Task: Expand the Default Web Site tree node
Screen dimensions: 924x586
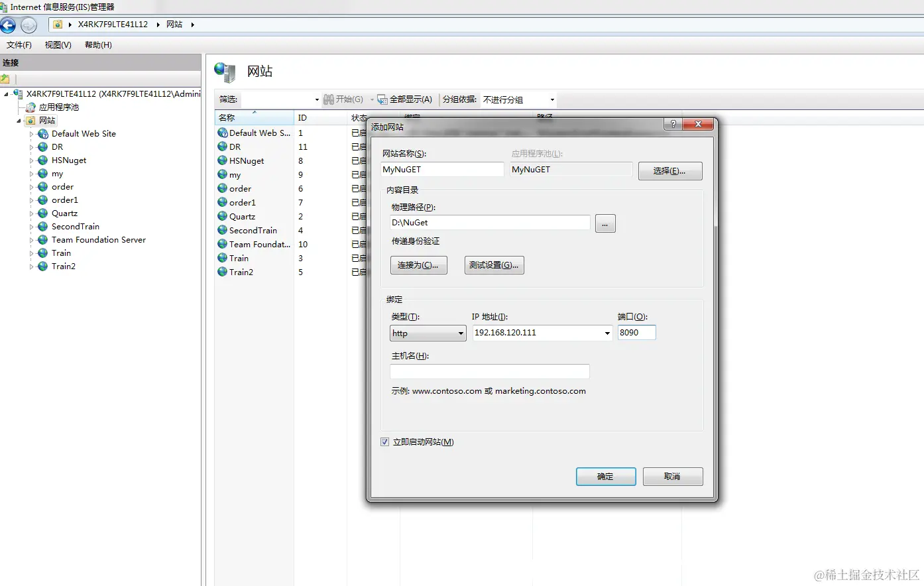Action: [31, 134]
